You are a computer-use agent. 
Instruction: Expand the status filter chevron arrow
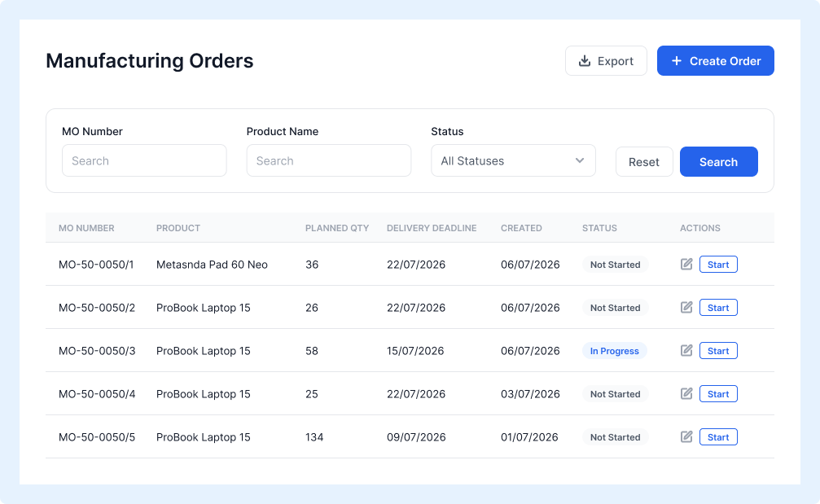[x=580, y=160]
